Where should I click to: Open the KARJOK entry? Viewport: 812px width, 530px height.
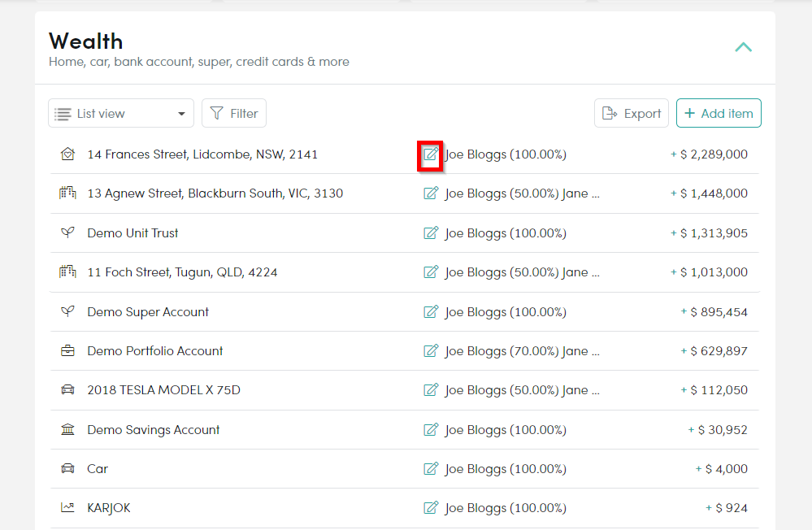point(109,508)
